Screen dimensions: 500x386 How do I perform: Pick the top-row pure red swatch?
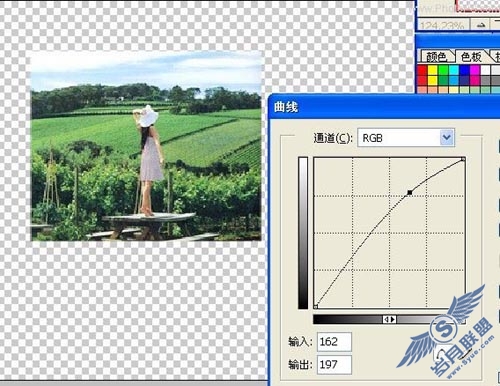(422, 70)
